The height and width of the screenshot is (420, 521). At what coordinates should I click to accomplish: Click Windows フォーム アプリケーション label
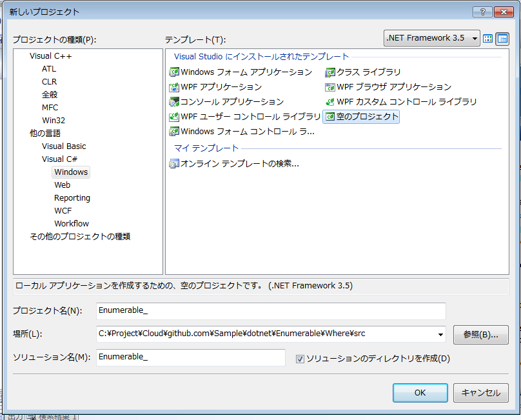click(246, 72)
